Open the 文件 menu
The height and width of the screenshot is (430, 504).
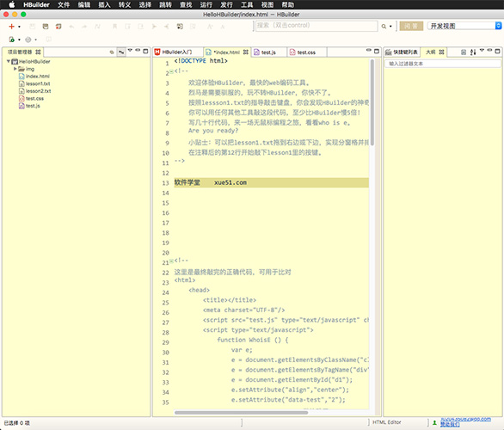64,4
